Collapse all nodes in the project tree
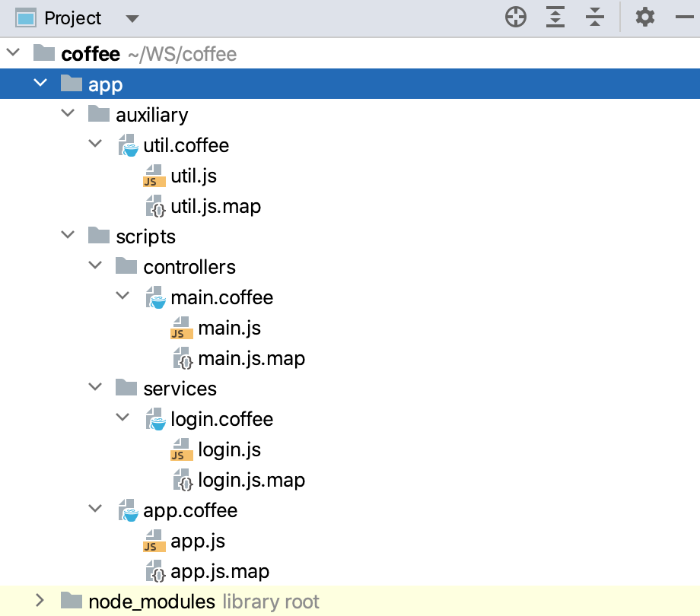Image resolution: width=700 pixels, height=616 pixels. pyautogui.click(x=594, y=17)
